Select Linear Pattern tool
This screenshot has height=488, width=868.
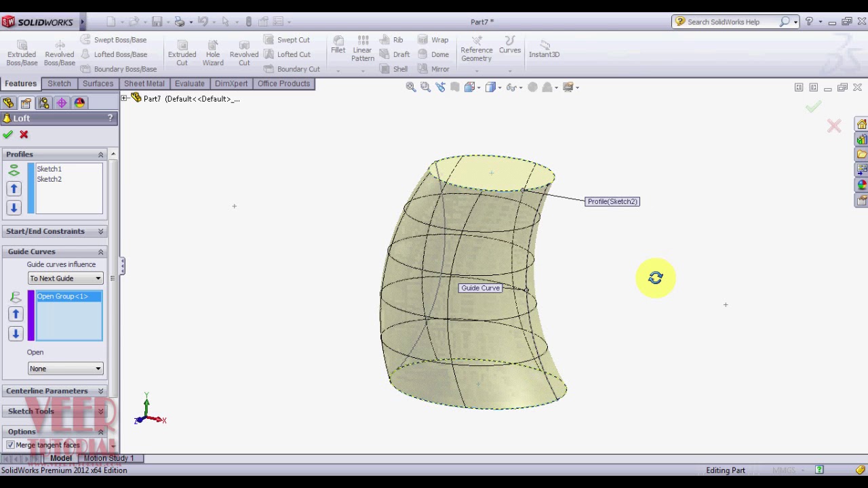pyautogui.click(x=363, y=49)
